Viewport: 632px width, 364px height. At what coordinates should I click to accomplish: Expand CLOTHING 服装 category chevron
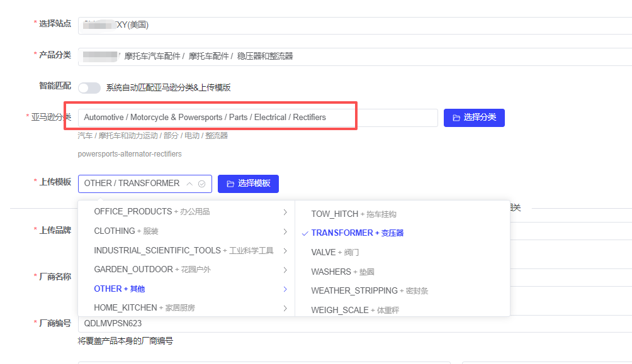285,231
